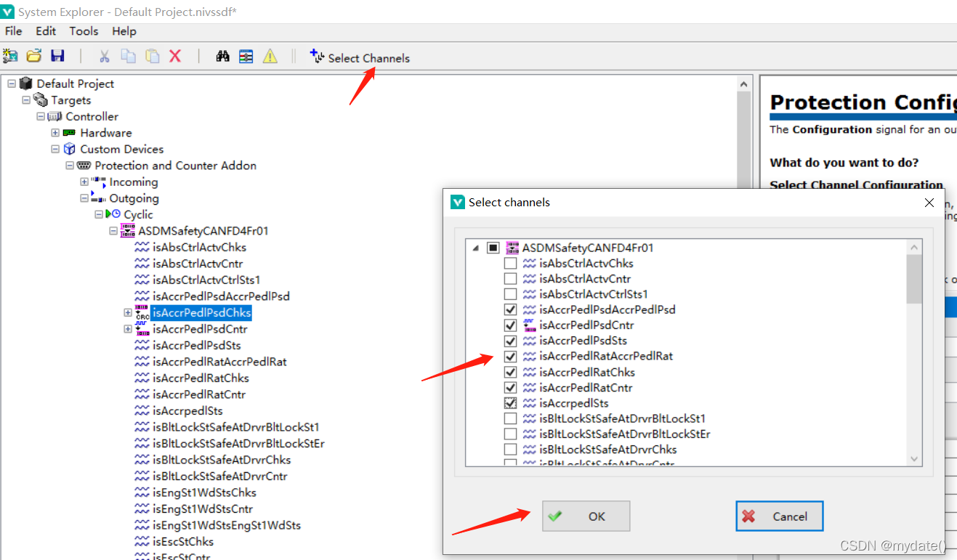Open the File menu
Viewport: 957px width, 560px height.
[x=13, y=31]
